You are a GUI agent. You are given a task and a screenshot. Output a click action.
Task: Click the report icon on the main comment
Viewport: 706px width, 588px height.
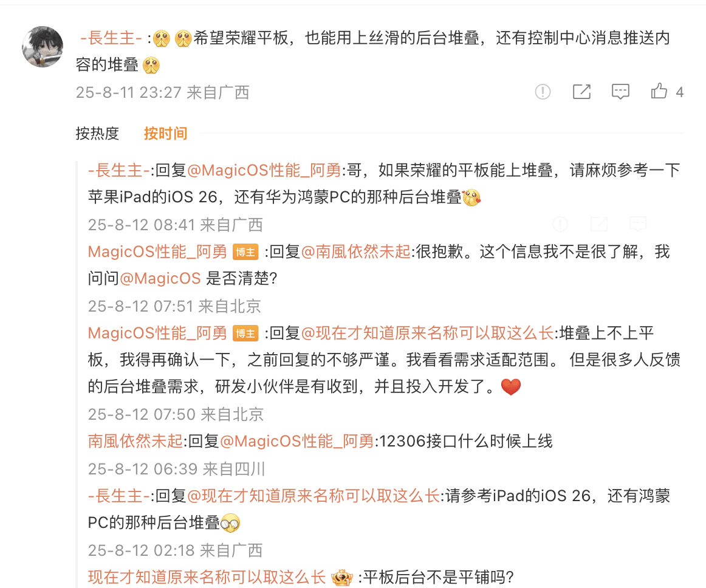[x=543, y=92]
